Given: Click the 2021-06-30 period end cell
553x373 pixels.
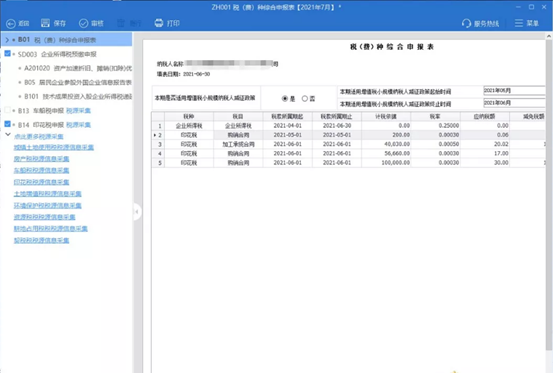Looking at the screenshot, I should (x=337, y=126).
